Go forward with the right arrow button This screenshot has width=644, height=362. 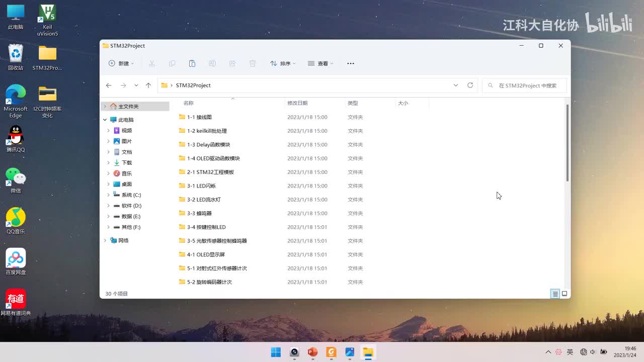123,85
